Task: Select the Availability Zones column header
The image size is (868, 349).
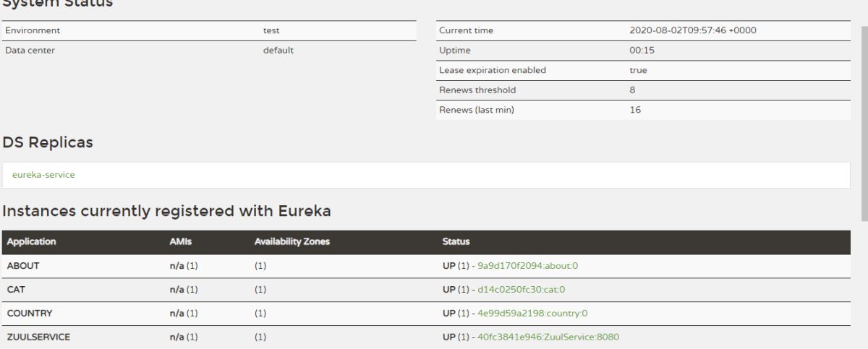Action: point(292,242)
